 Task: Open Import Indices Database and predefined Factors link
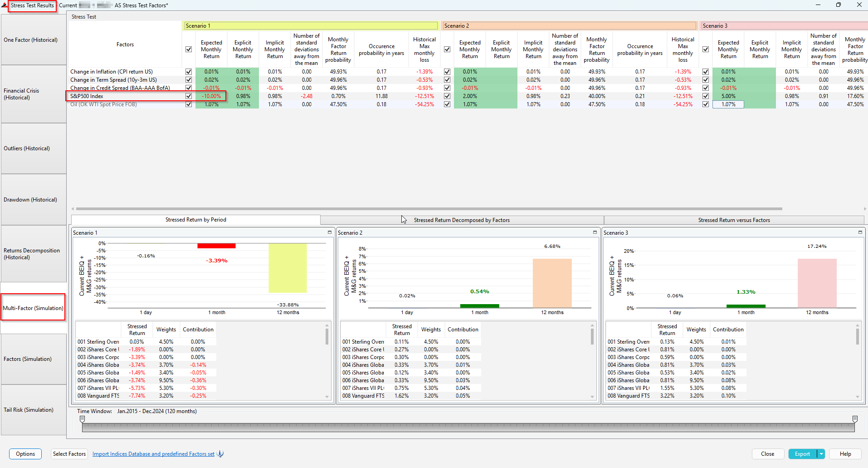point(153,454)
